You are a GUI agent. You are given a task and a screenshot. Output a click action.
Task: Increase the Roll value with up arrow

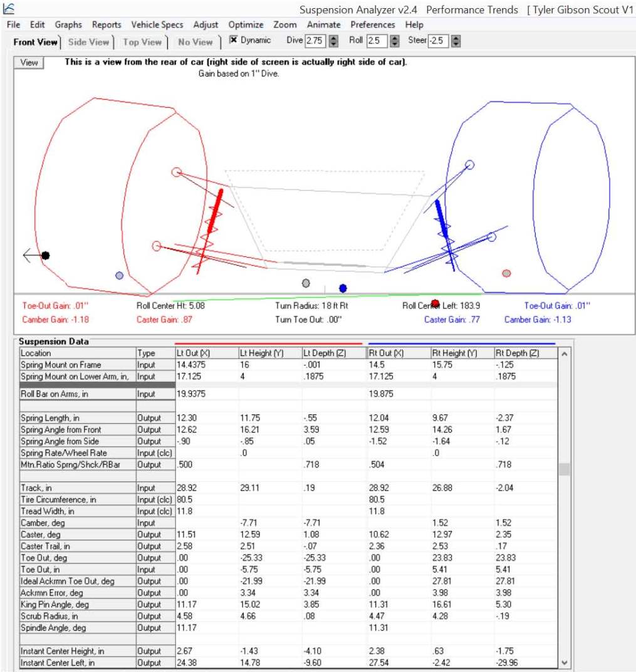tap(395, 38)
